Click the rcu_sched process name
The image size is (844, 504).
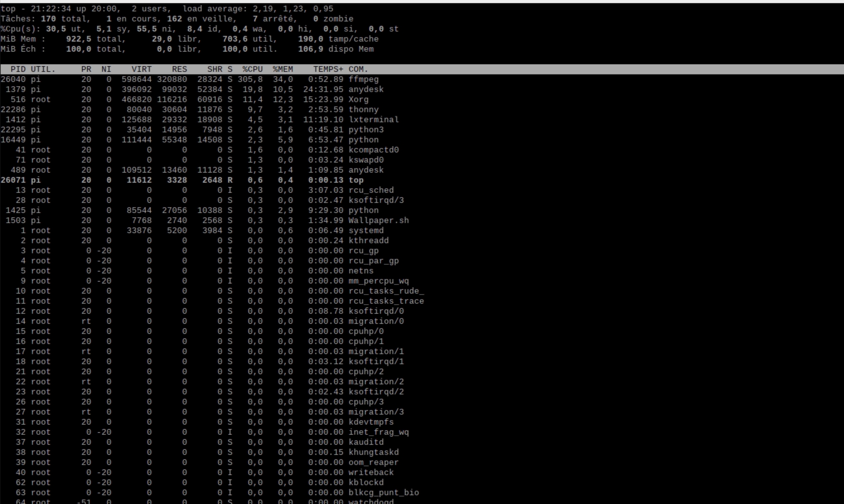coord(371,190)
